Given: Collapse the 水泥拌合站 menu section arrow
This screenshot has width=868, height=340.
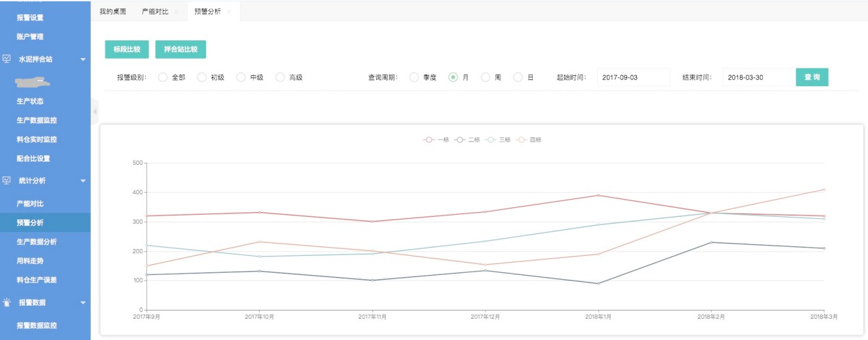Looking at the screenshot, I should pyautogui.click(x=83, y=60).
